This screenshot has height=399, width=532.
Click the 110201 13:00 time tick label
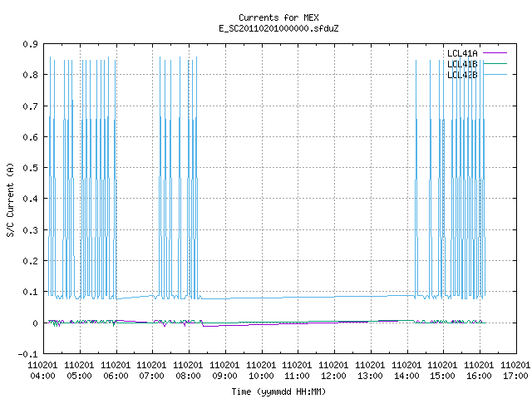click(x=370, y=371)
